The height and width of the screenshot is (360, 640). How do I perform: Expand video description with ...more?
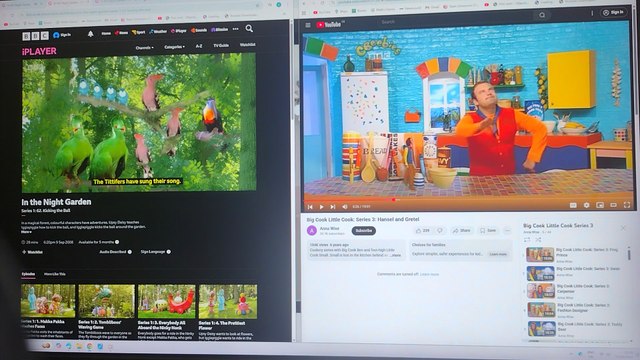(396, 255)
